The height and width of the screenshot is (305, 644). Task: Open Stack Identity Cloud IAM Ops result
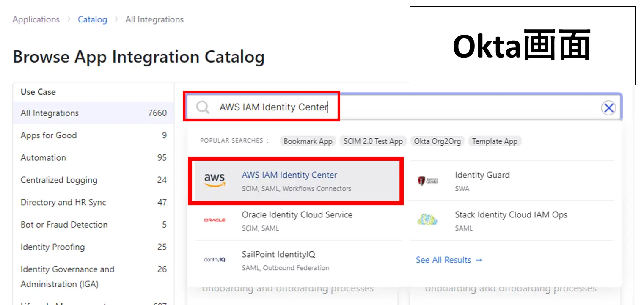click(x=511, y=220)
